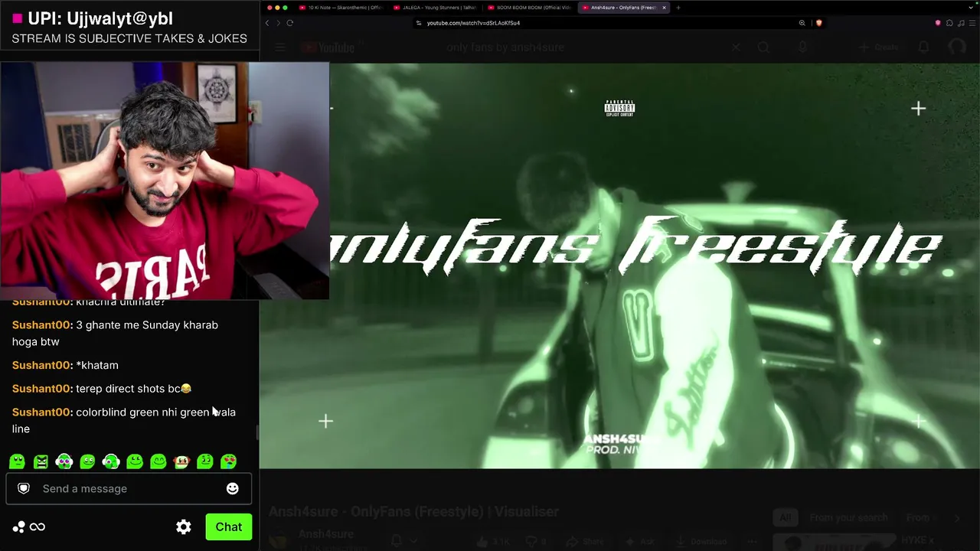
Task: Open the Ansh4sure channel name link
Action: pyautogui.click(x=325, y=533)
